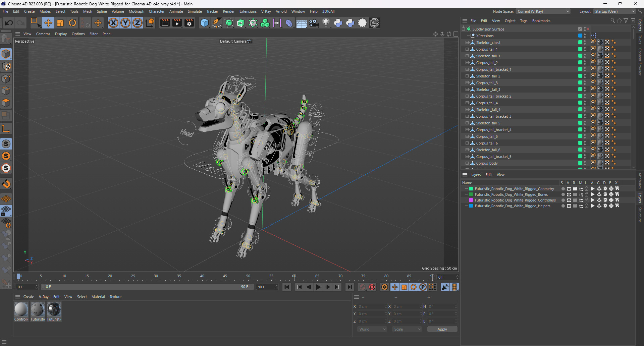The height and width of the screenshot is (346, 644).
Task: Click Geometry layer green color swatch
Action: point(471,189)
